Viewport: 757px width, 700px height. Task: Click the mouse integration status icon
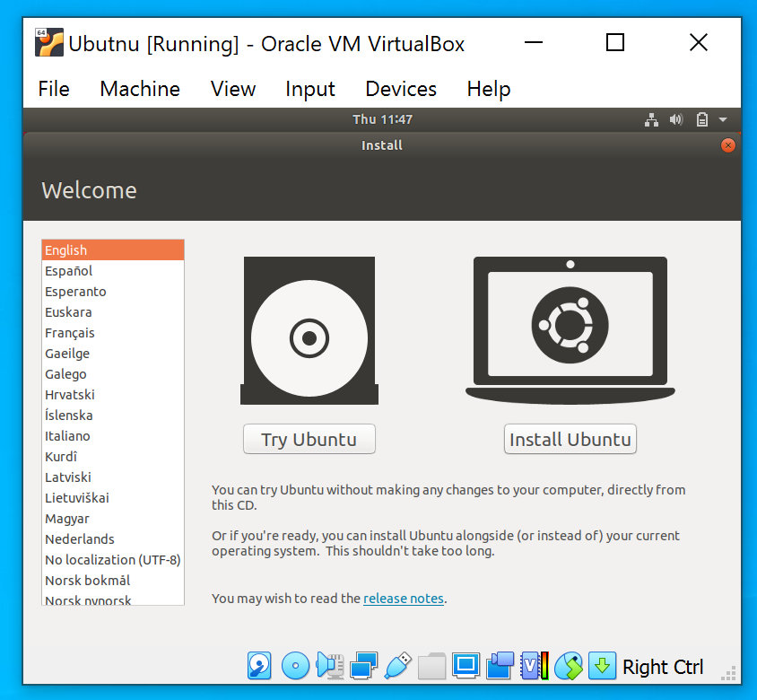(x=569, y=666)
